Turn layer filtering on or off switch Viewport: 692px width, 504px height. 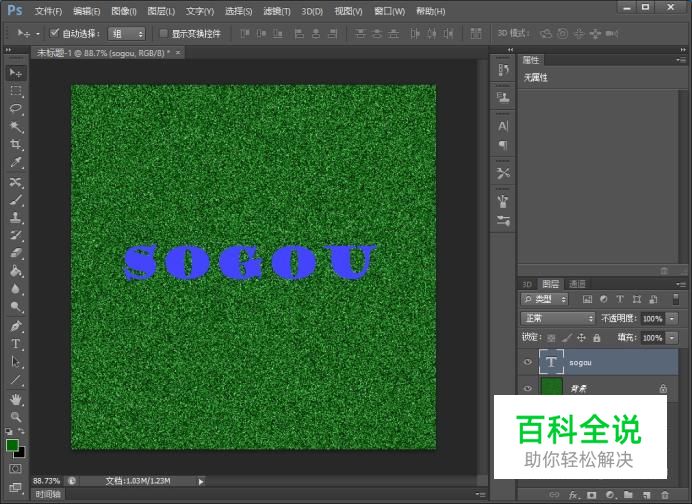click(x=675, y=299)
